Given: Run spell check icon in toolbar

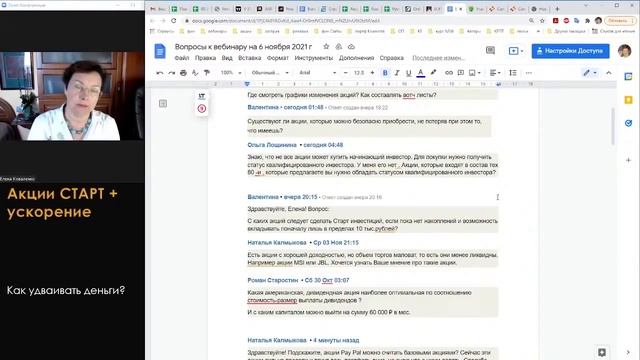Looking at the screenshot, I should pyautogui.click(x=195, y=73).
